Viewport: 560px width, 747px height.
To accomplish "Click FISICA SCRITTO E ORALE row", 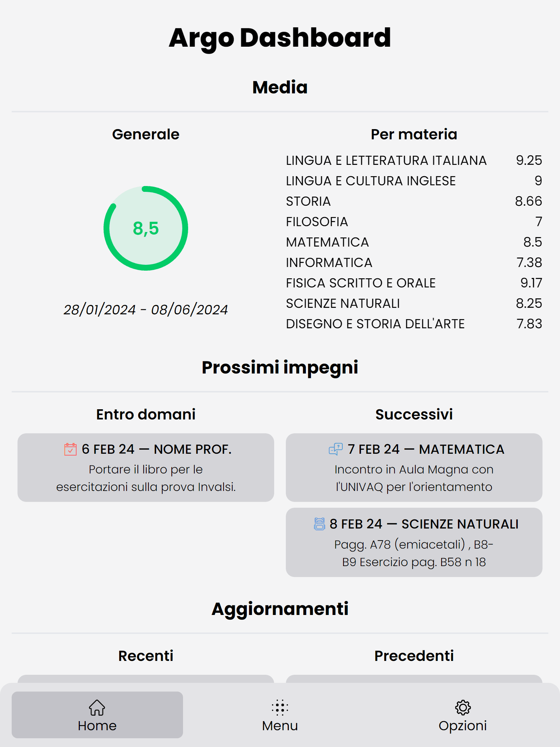I will pyautogui.click(x=414, y=283).
